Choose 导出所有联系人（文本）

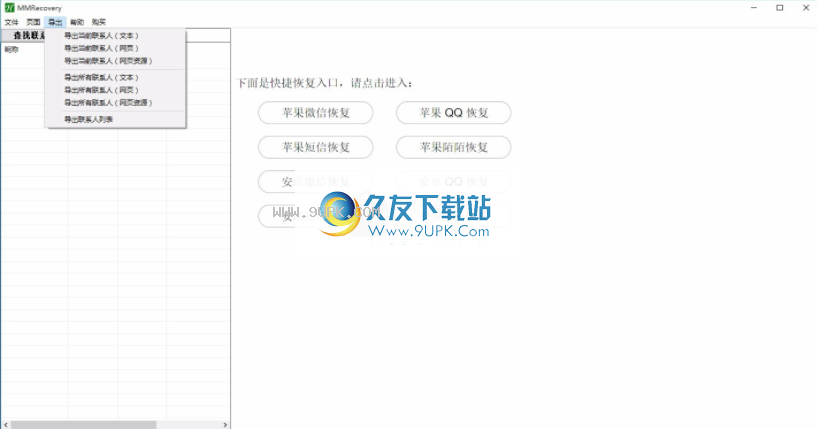[115, 77]
